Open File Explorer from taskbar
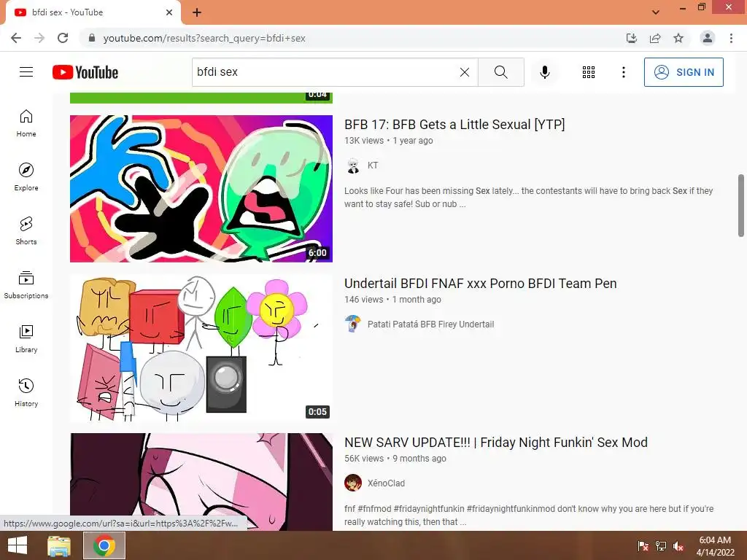The image size is (747, 560). pos(59,545)
